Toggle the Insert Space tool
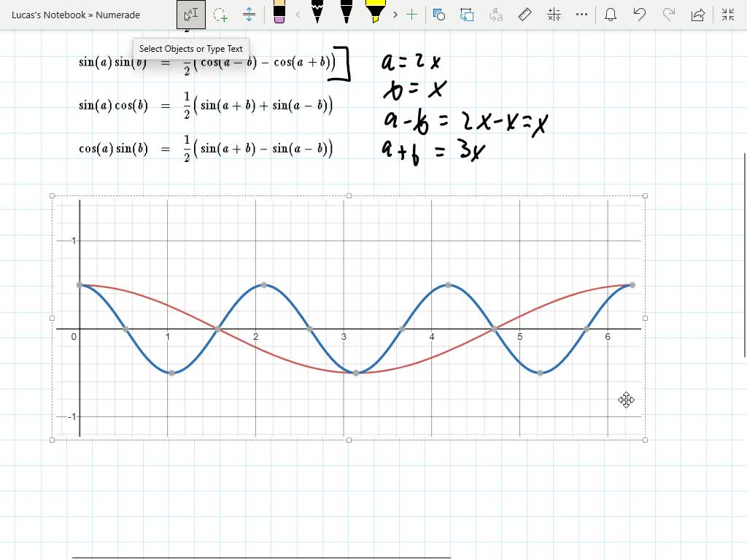Viewport: 747px width, 560px height. [x=249, y=13]
